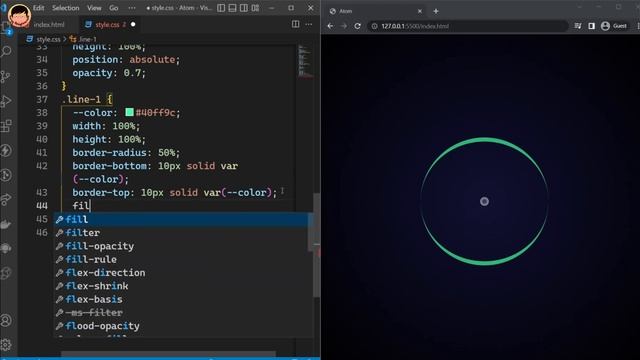Open the Source Control view
The image size is (640, 360).
pos(6,76)
